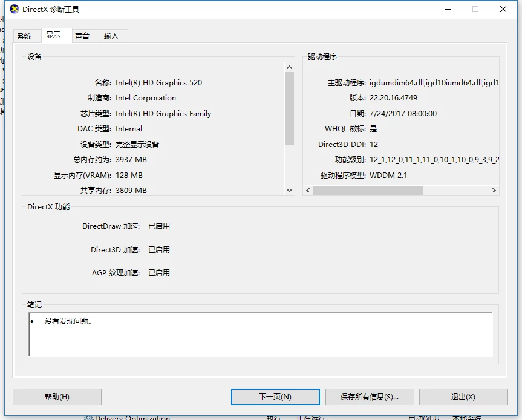Click the VRAM value 128 MB
The width and height of the screenshot is (522, 420).
129,175
